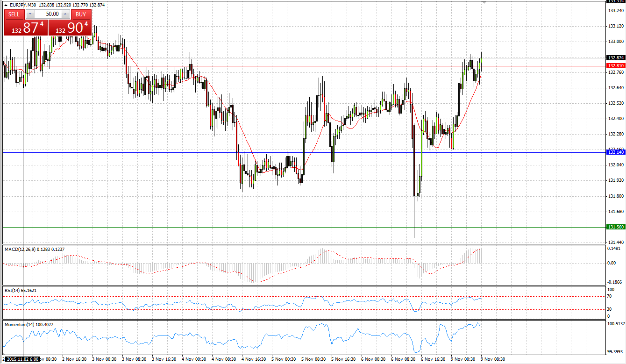Select the green 131.560 price label
Viewport: 626px width, 364px height.
point(615,227)
